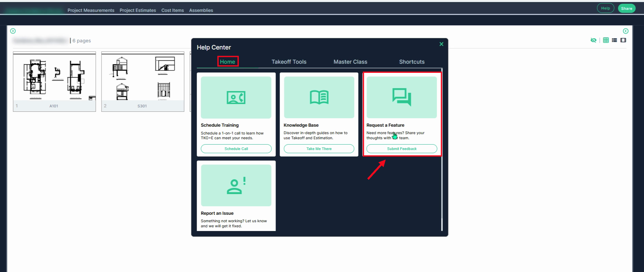Open the Project Measurements menu
This screenshot has height=272, width=644.
(91, 10)
